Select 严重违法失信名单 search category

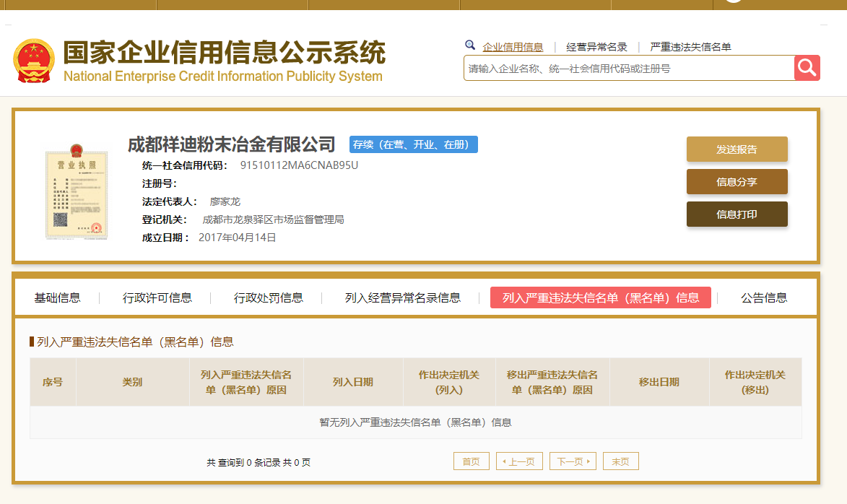point(690,47)
